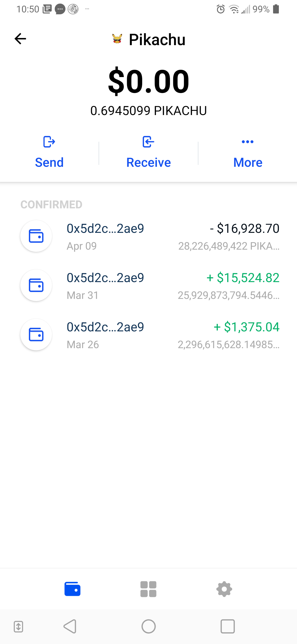This screenshot has height=644, width=297.
Task: Tap the -$16,928.70 amount
Action: tap(245, 228)
